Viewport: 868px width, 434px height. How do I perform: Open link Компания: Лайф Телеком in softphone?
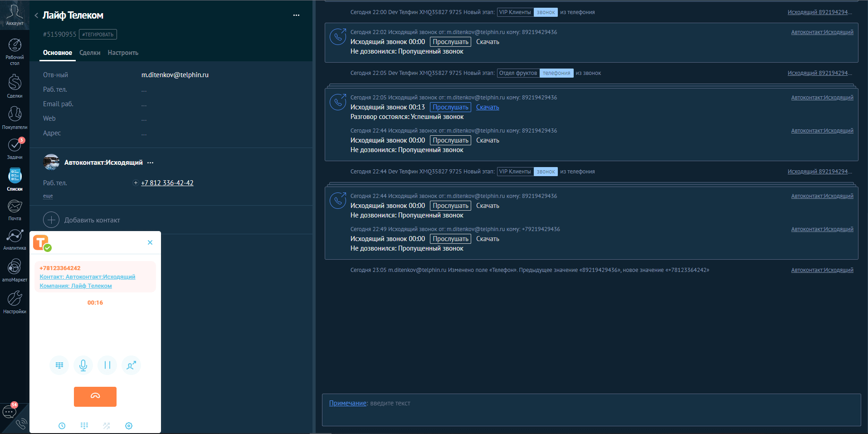click(x=76, y=286)
